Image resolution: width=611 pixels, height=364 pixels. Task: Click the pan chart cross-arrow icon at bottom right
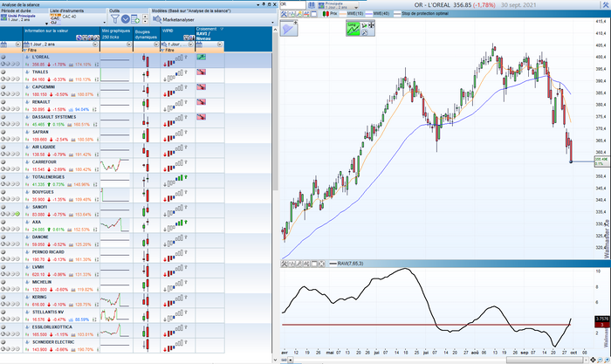tap(593, 360)
